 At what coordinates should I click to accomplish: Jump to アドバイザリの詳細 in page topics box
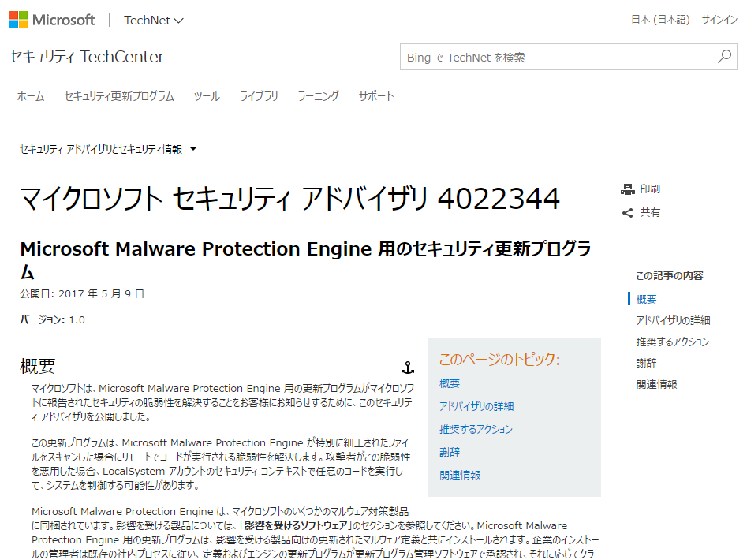click(x=476, y=406)
